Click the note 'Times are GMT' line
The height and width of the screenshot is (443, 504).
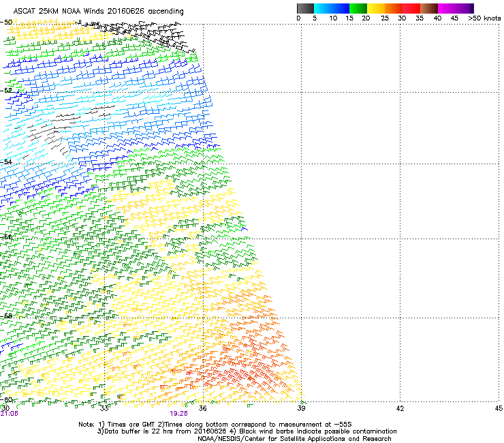215,425
